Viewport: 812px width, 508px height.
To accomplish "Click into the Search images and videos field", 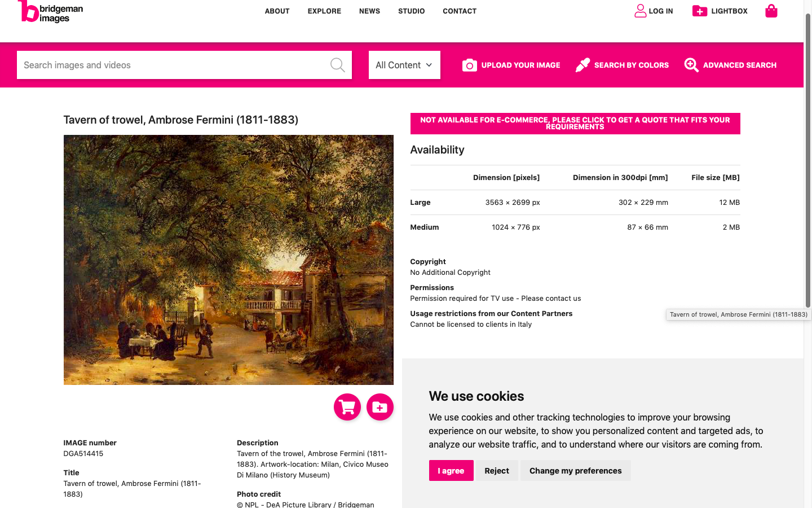I will coord(172,65).
